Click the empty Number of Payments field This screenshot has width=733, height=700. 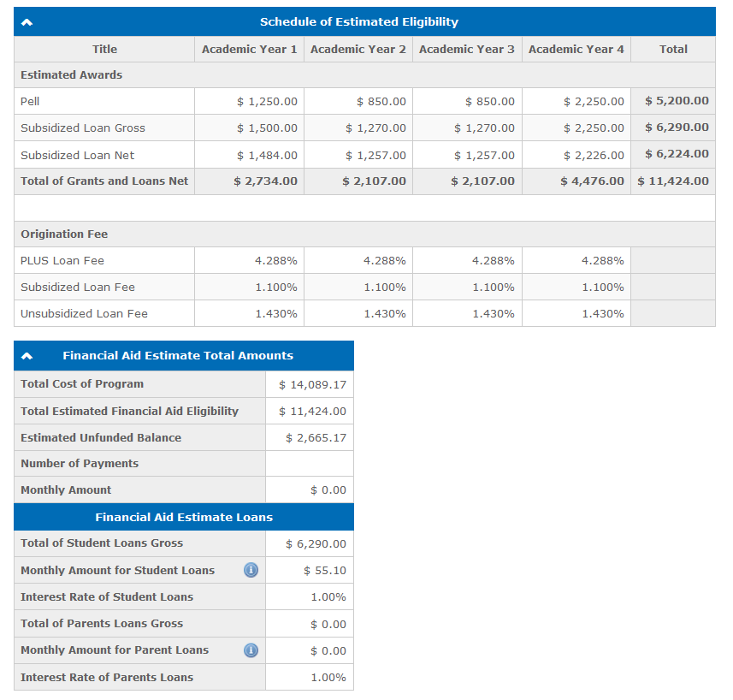coord(310,464)
